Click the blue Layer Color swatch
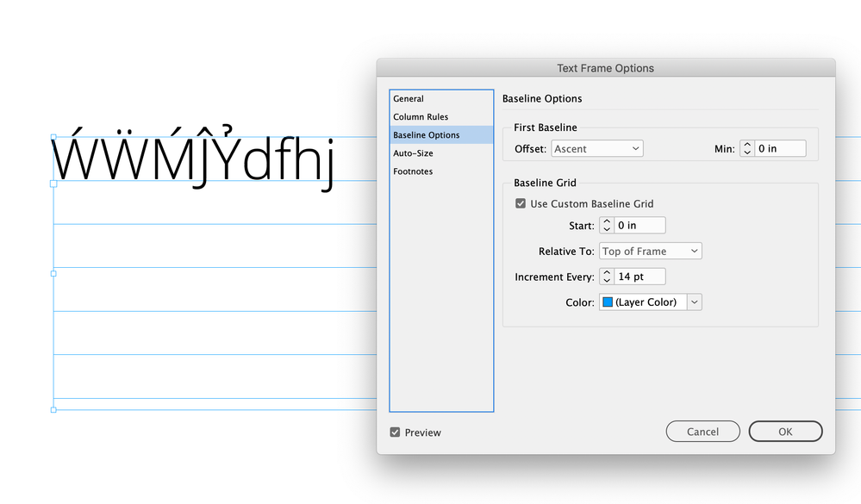861x504 pixels. click(x=608, y=302)
